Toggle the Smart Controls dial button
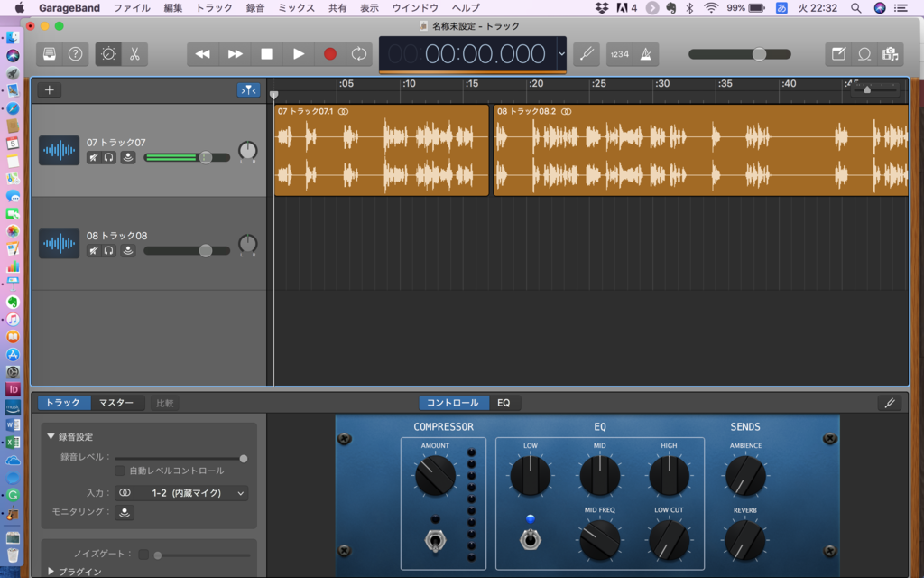 tap(108, 54)
